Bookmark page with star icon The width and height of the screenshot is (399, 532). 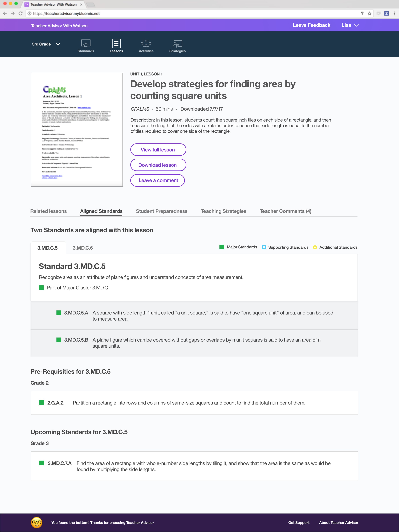(x=369, y=13)
